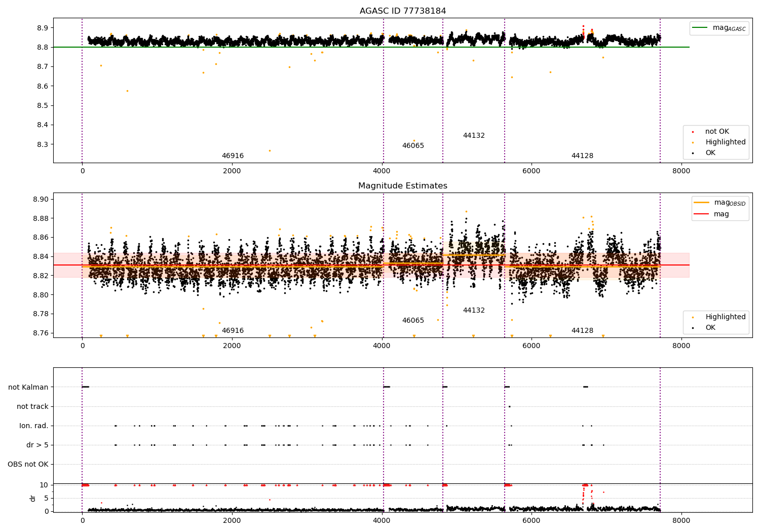Viewport: 760px width, 532px height.
Task: Click the "Magnitude Estimates" plot title
Action: (403, 186)
